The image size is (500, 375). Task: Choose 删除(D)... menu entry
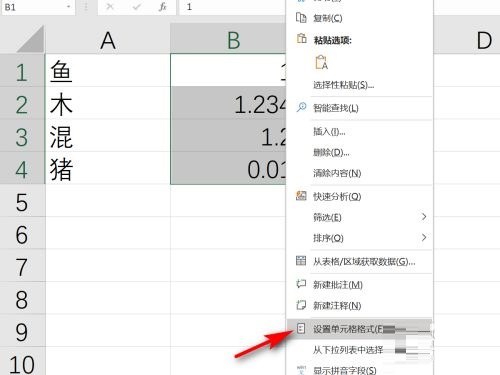(360, 152)
